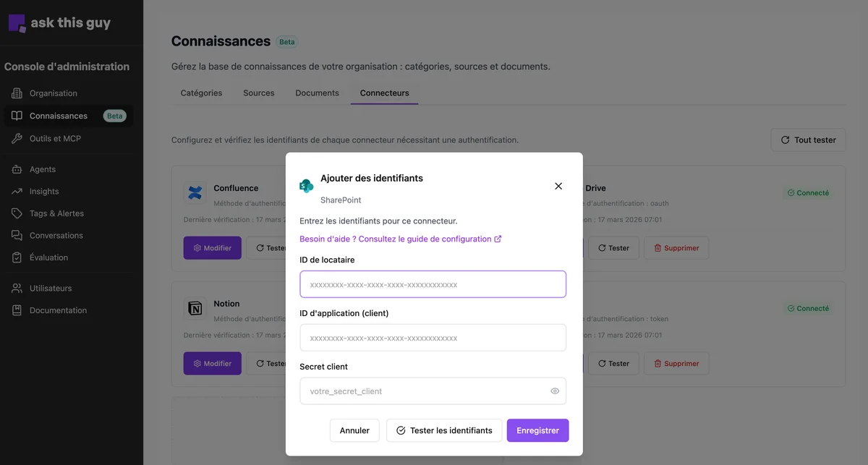This screenshot has height=465, width=868.
Task: Click the Évaluation clipboard icon
Action: tap(17, 257)
